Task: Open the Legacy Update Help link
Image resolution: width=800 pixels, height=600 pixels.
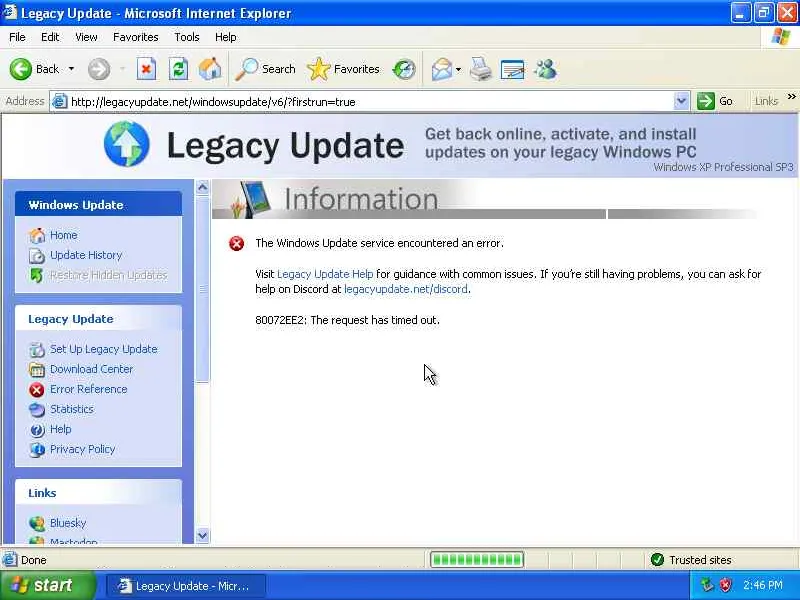Action: [325, 274]
